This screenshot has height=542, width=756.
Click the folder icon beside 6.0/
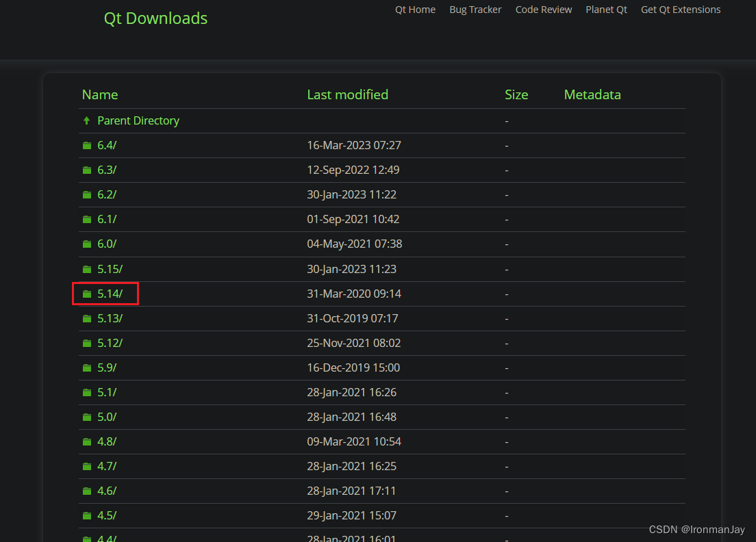[x=87, y=244]
